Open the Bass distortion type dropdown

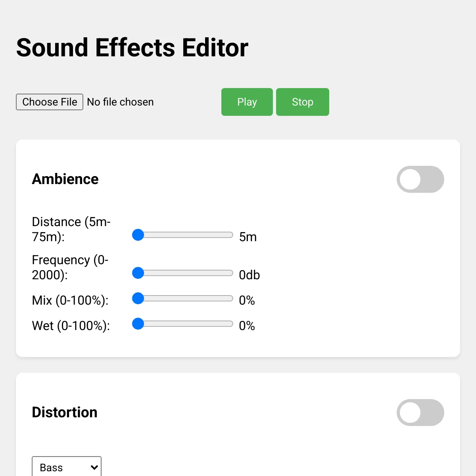(x=67, y=467)
